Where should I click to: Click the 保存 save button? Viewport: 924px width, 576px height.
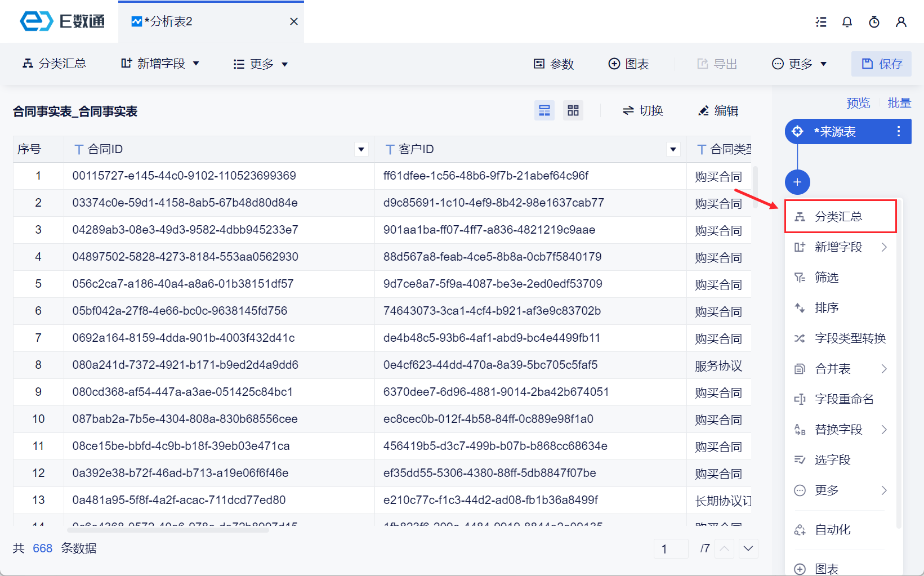tap(882, 64)
